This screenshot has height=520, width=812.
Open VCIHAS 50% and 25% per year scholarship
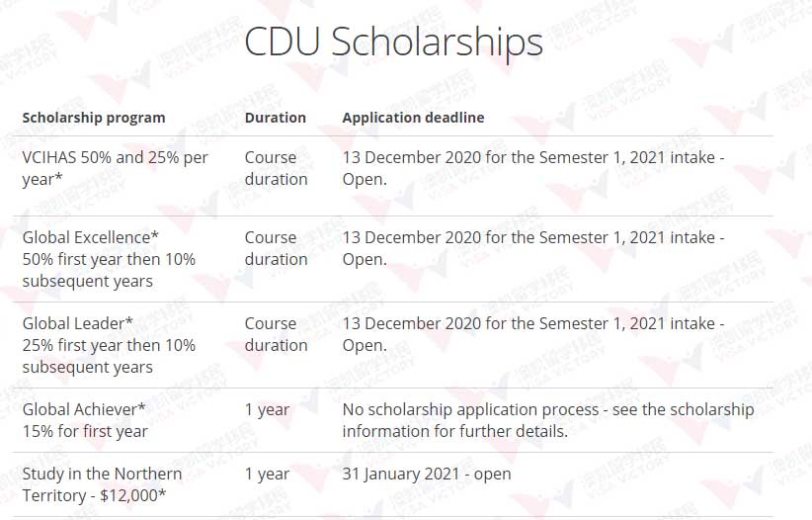point(115,168)
